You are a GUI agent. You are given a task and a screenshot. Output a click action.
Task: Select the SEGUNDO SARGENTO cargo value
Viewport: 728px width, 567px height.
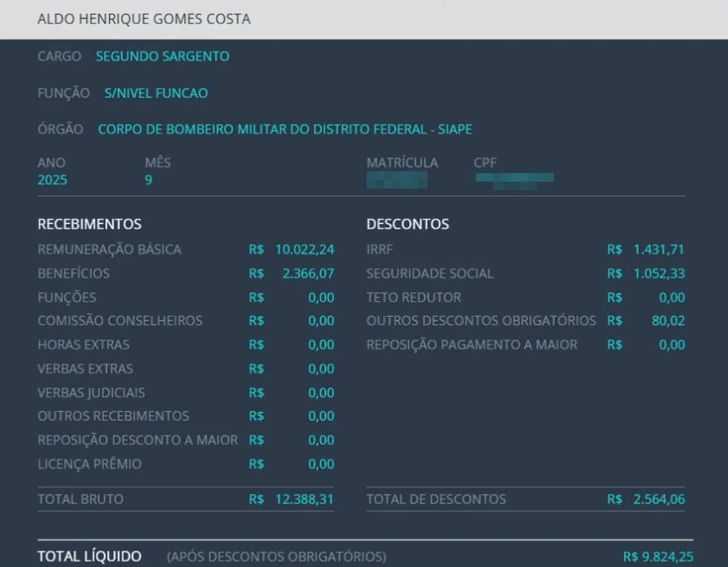pyautogui.click(x=163, y=56)
